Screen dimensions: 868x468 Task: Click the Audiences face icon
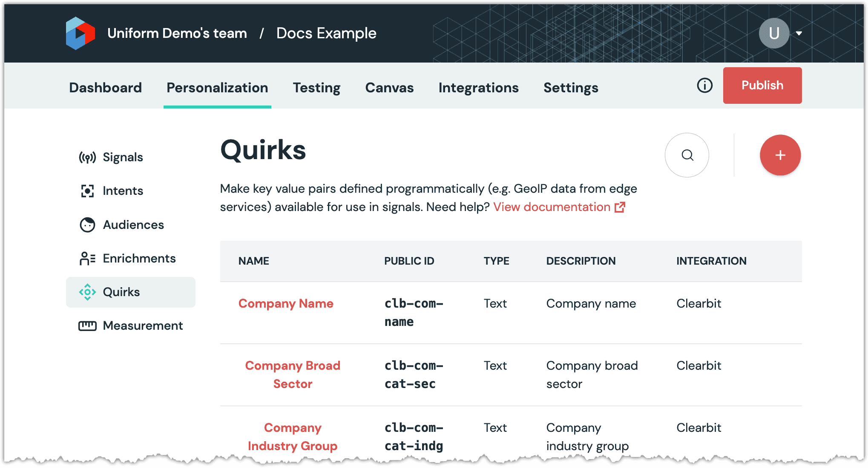click(x=87, y=225)
